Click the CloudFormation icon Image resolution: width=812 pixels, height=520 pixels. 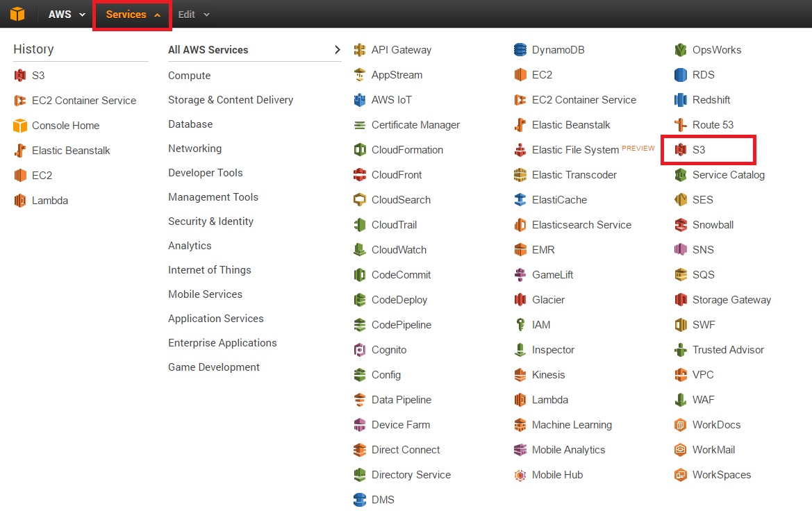coord(359,150)
